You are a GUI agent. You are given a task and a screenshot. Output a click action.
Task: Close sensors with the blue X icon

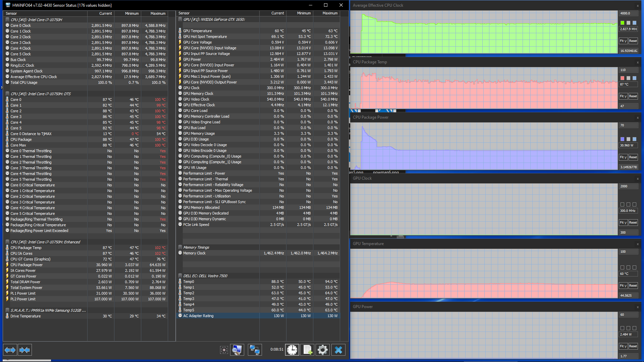pos(338,350)
